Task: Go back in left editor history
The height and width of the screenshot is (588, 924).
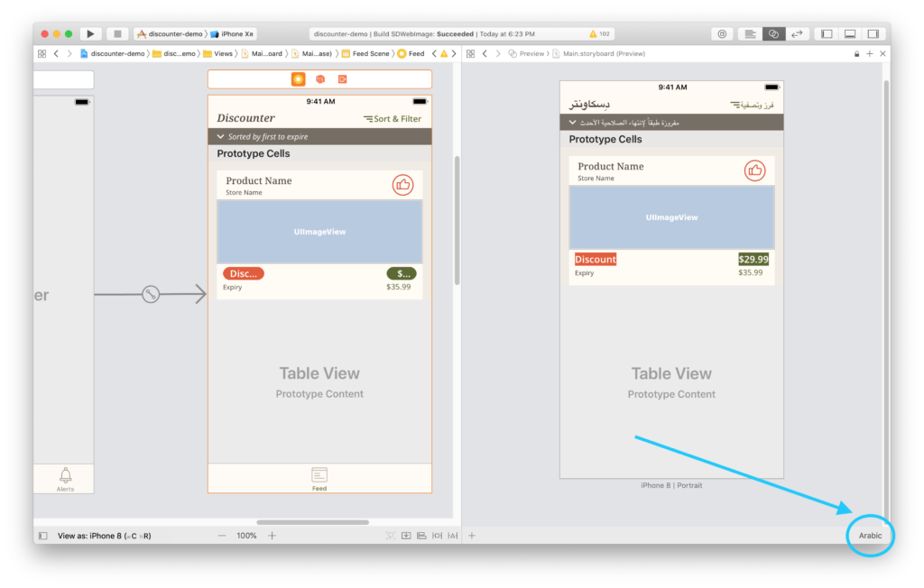Action: [57, 53]
